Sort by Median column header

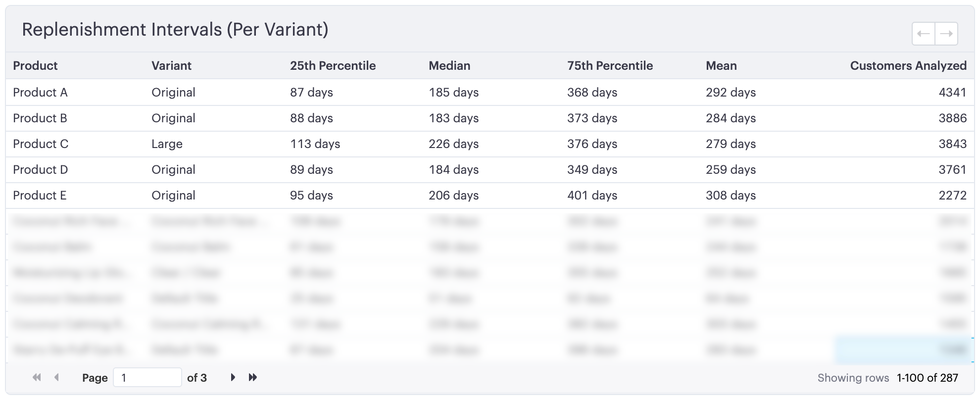(x=449, y=65)
